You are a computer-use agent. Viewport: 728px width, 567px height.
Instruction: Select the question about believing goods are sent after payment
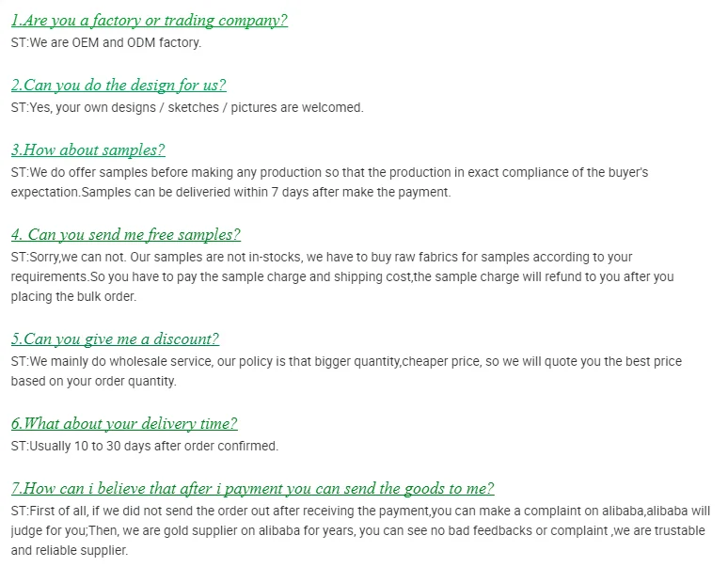click(x=252, y=489)
